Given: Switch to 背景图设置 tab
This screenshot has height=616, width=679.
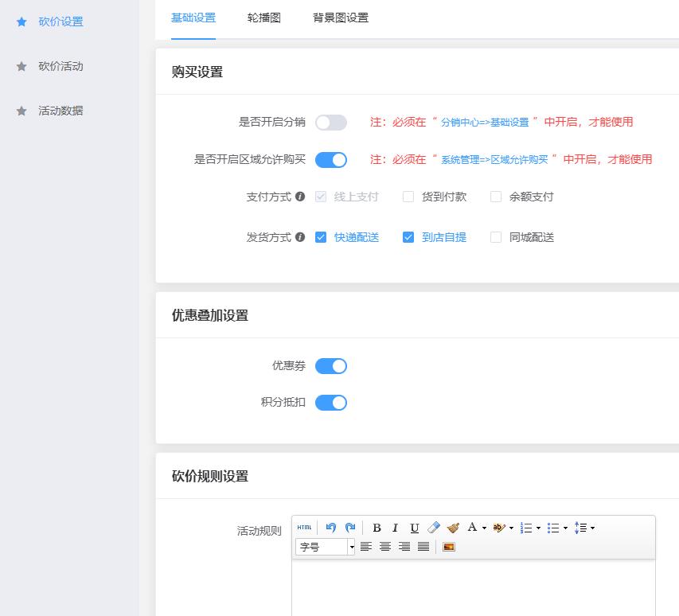Looking at the screenshot, I should (x=341, y=18).
